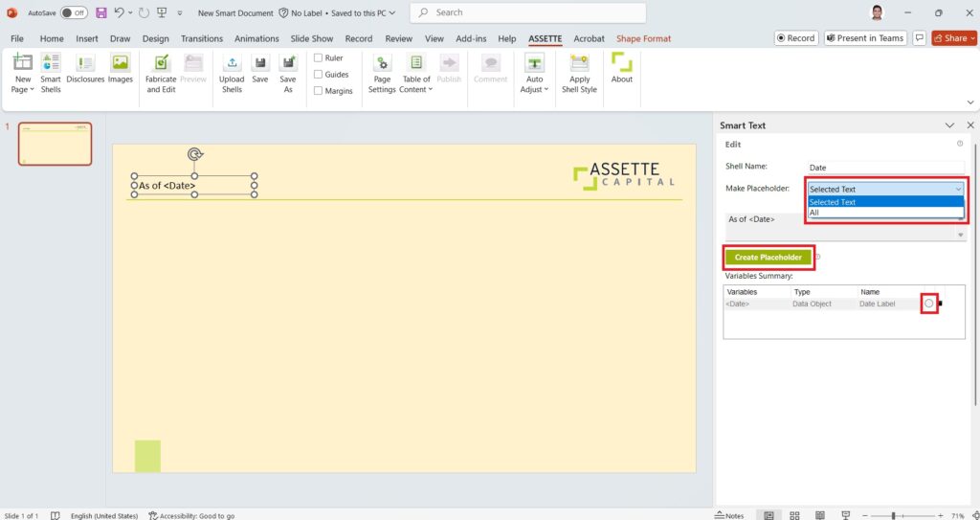Click the Search box
The image size is (980, 520).
pos(528,12)
